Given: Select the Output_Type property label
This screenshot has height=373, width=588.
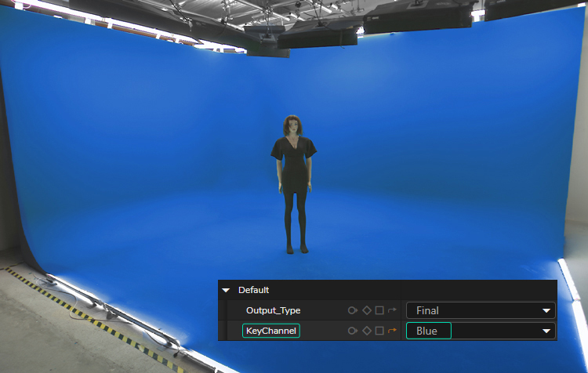Looking at the screenshot, I should 273,310.
